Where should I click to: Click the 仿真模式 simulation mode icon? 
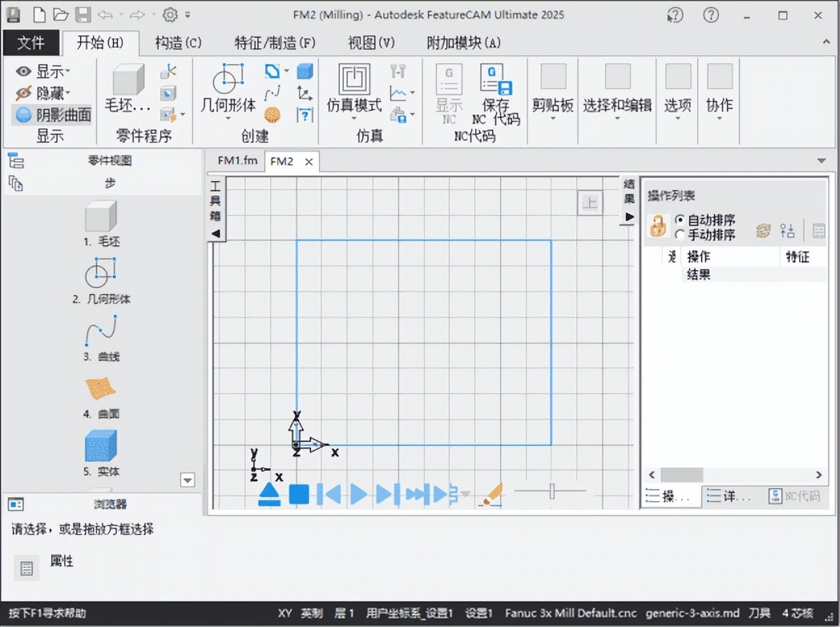(354, 81)
